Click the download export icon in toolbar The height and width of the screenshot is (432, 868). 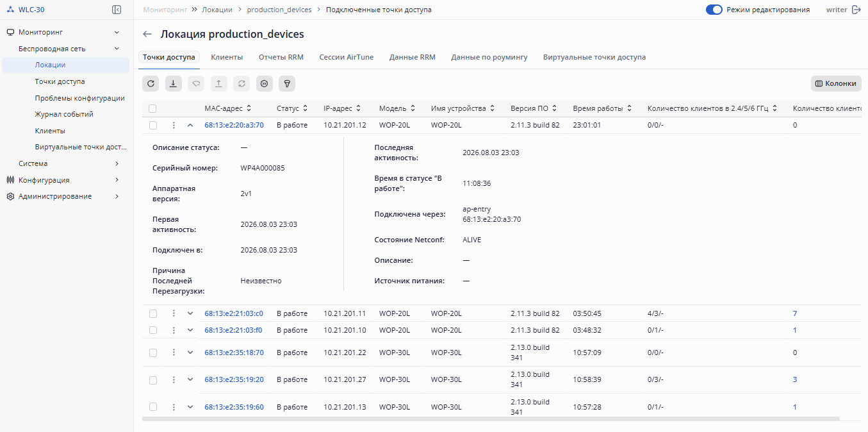[174, 83]
